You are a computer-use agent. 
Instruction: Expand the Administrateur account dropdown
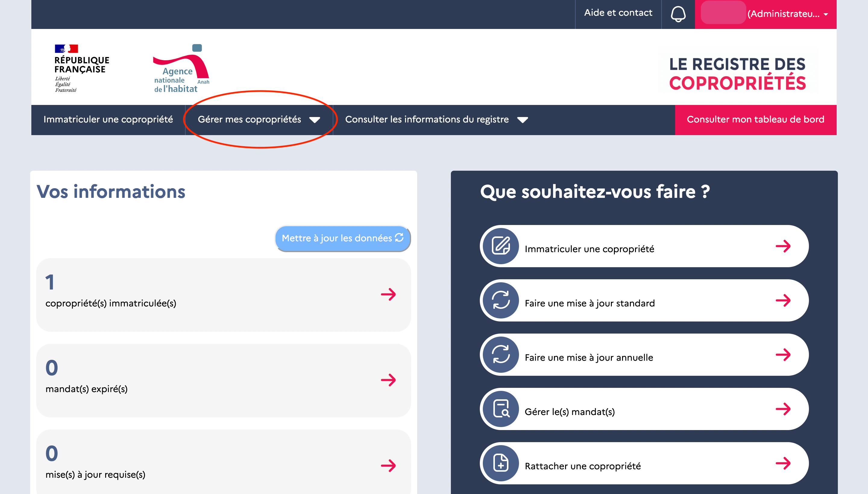click(766, 14)
